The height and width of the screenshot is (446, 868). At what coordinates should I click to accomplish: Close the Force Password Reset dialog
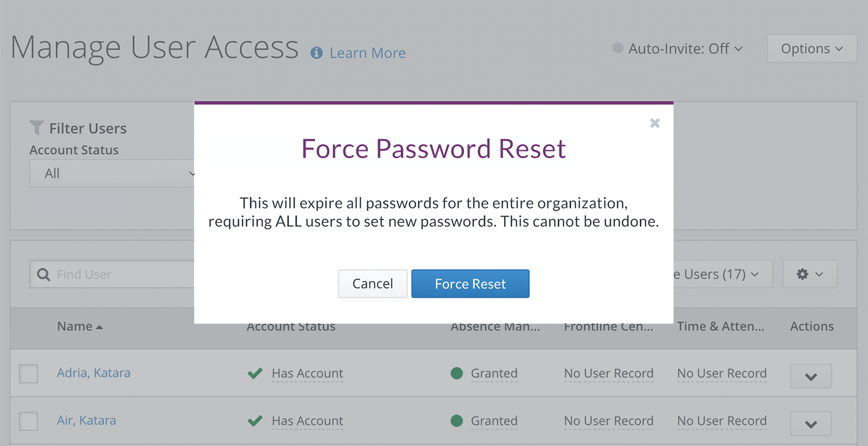654,123
